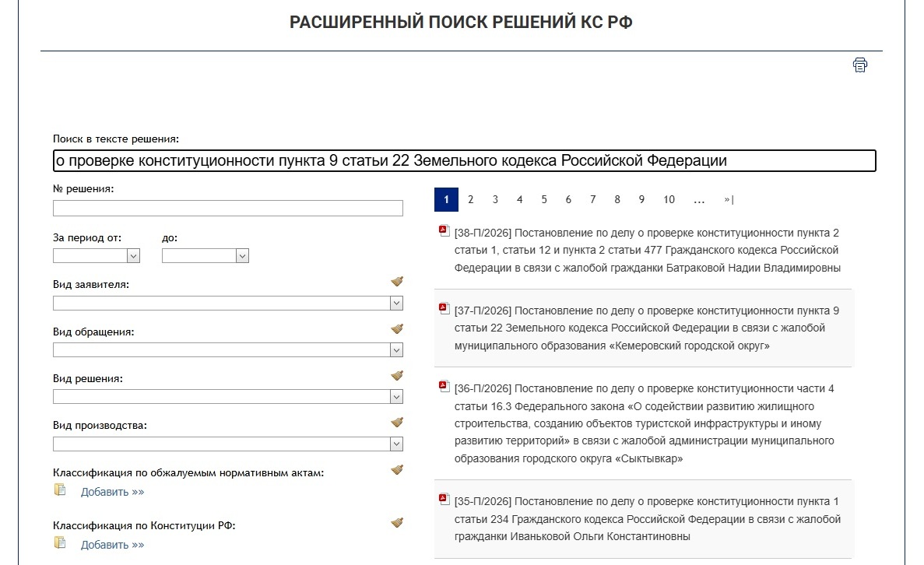Viewport: 924px width, 565px height.
Task: Go to results page 7
Action: (x=593, y=200)
